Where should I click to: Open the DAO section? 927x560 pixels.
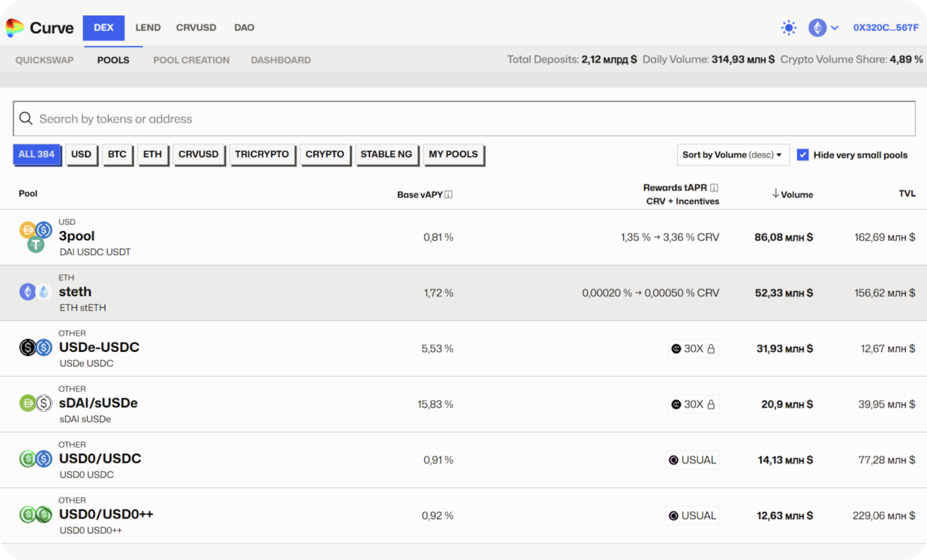pos(244,28)
